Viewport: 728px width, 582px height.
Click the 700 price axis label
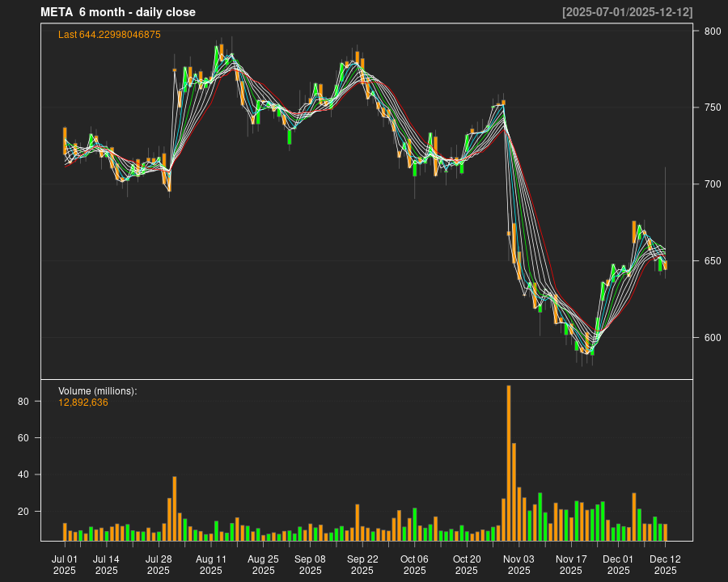pyautogui.click(x=712, y=184)
